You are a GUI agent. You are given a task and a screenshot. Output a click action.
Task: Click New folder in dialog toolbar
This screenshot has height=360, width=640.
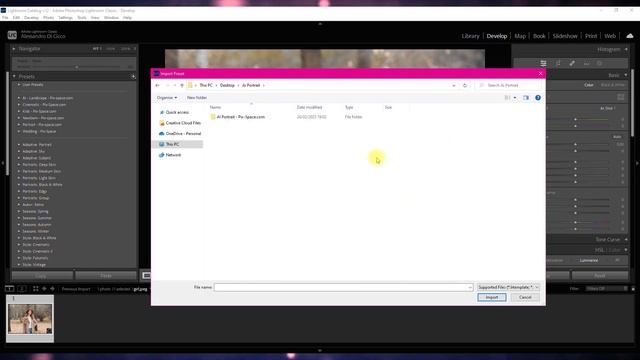point(197,98)
